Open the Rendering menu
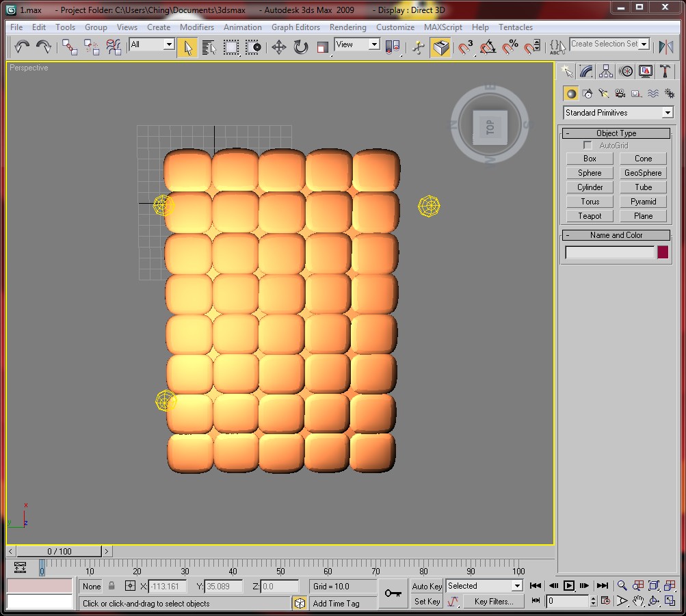 pyautogui.click(x=348, y=27)
